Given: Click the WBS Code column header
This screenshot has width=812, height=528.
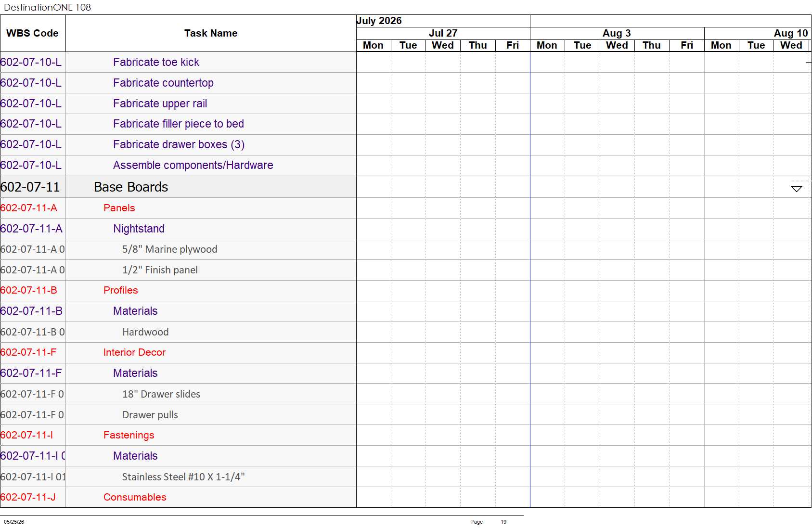Looking at the screenshot, I should click(x=33, y=33).
